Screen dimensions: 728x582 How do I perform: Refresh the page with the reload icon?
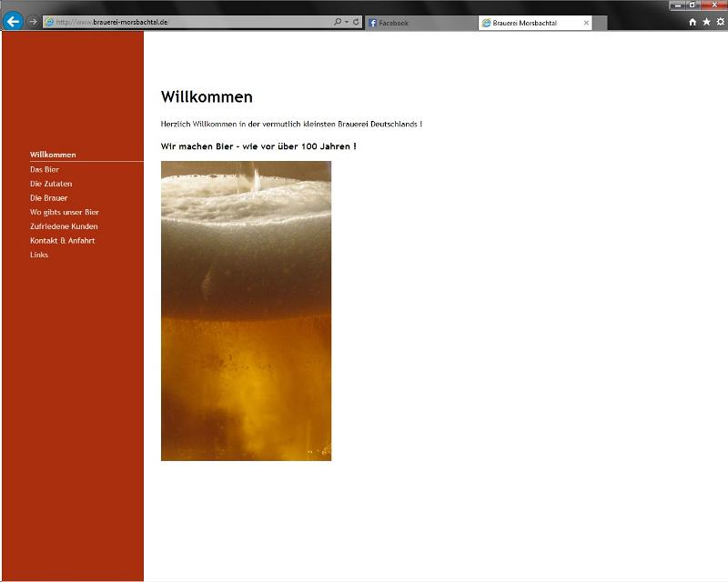pos(356,22)
